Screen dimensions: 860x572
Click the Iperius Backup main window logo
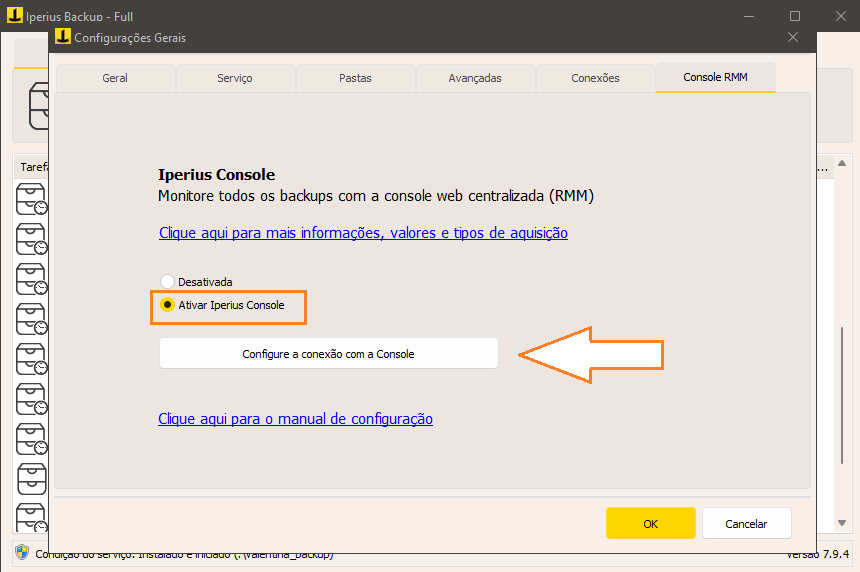[x=15, y=15]
